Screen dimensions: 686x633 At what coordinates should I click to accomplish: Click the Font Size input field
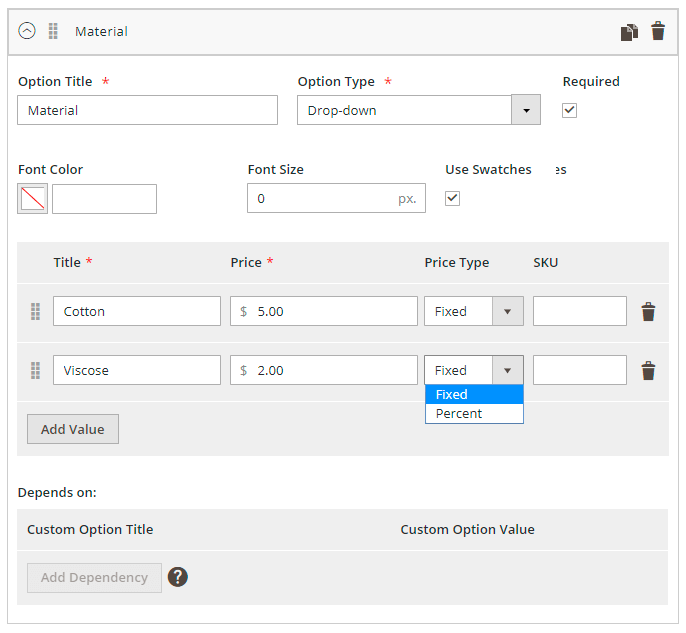[x=322, y=198]
